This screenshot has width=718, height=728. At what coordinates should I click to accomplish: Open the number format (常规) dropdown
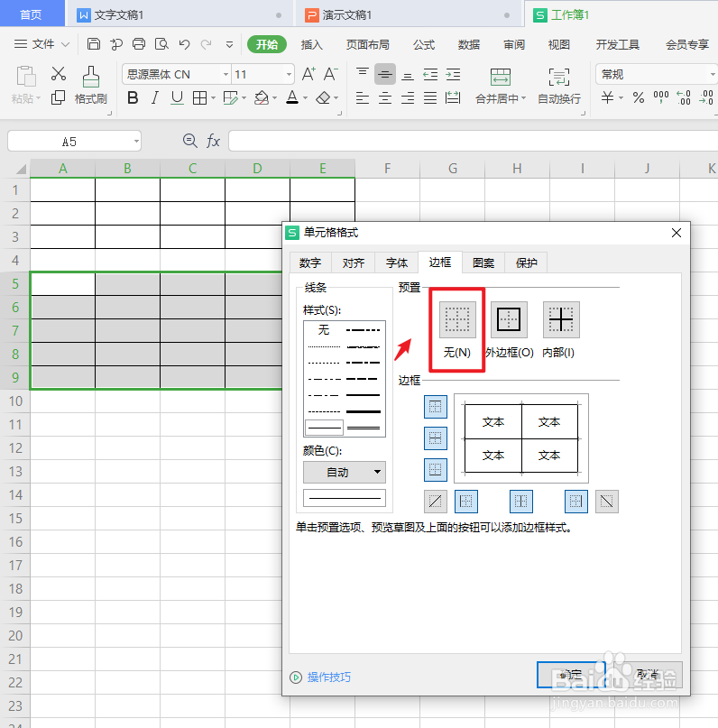coord(713,74)
